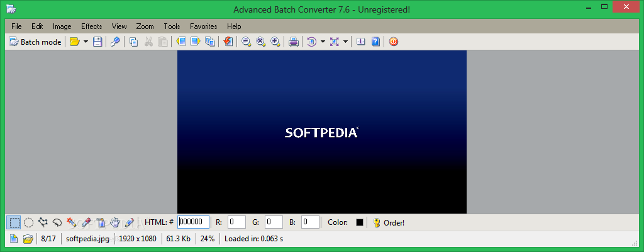Click the 8/17 file counter
The width and height of the screenshot is (644, 252).
pos(48,239)
